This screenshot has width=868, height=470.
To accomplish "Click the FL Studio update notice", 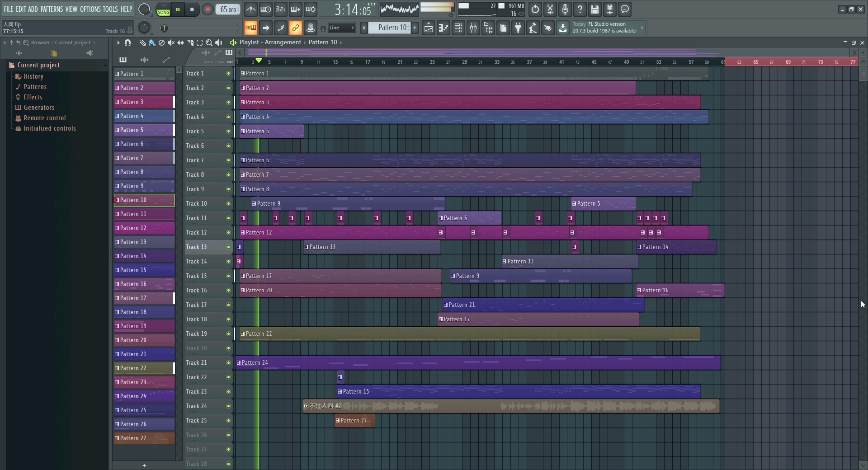I will (608, 28).
